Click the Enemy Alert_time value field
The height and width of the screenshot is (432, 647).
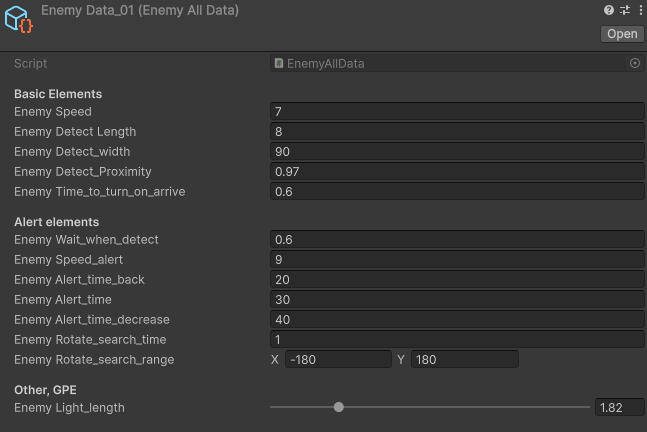(457, 300)
